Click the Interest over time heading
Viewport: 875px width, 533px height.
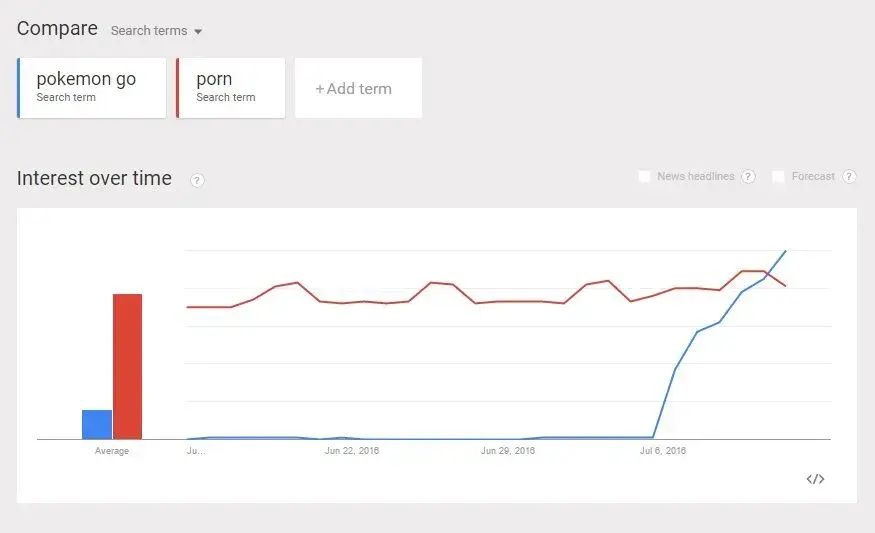pyautogui.click(x=94, y=179)
